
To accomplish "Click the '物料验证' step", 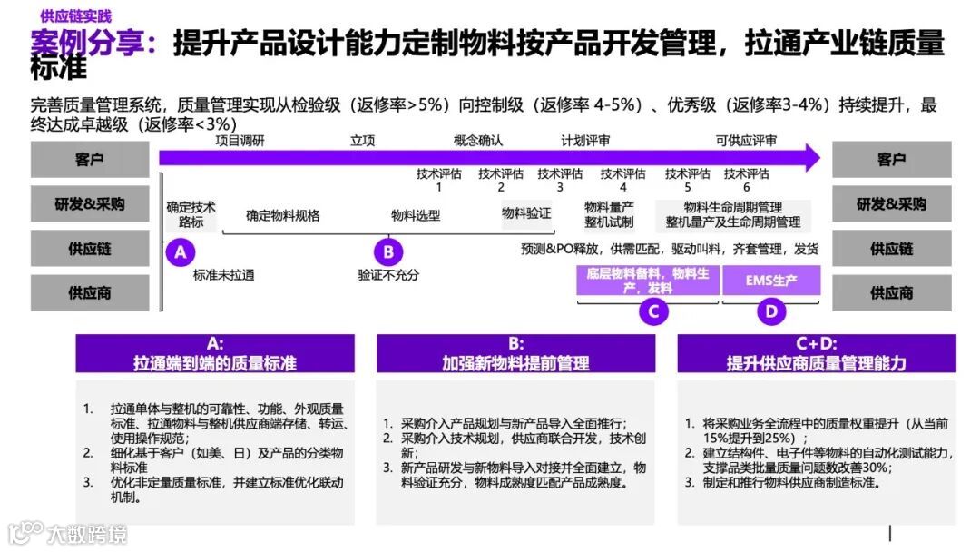I will pos(526,213).
